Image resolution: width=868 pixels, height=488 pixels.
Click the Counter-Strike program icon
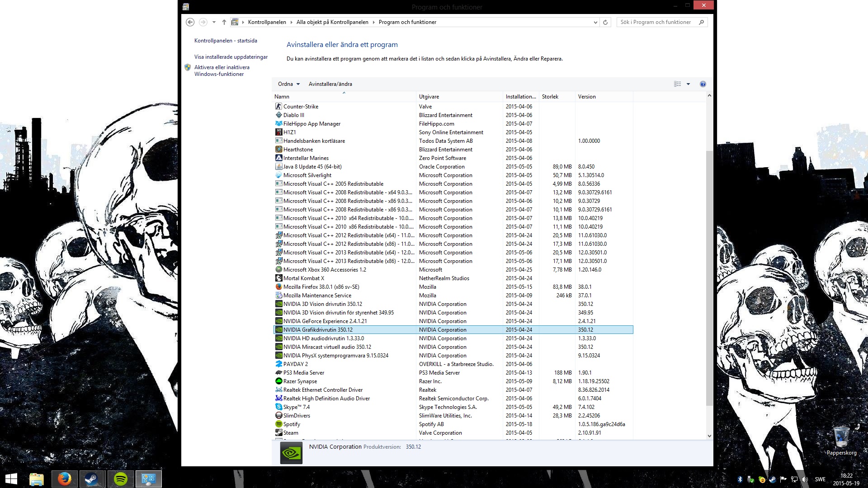click(278, 107)
